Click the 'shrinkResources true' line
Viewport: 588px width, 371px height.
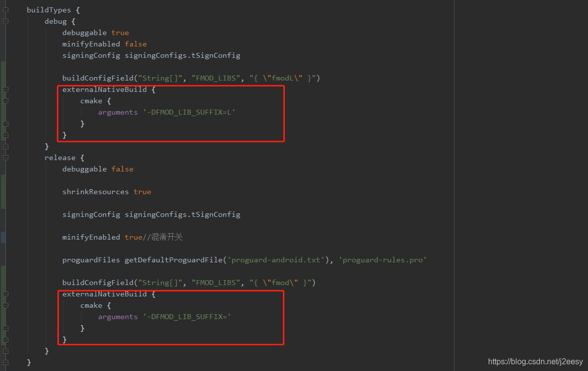[x=107, y=192]
